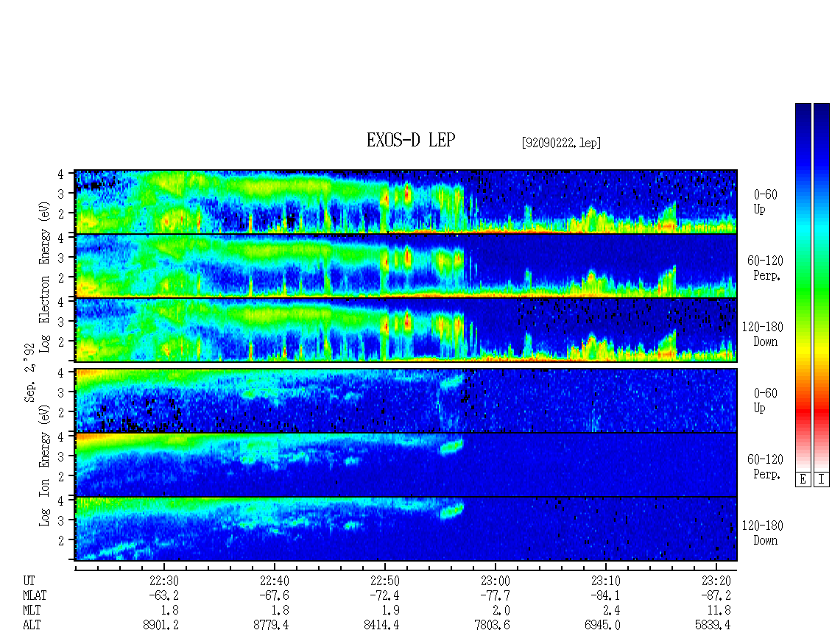Select the ALT value '8414.4'
The height and width of the screenshot is (644, 832).
[x=381, y=626]
